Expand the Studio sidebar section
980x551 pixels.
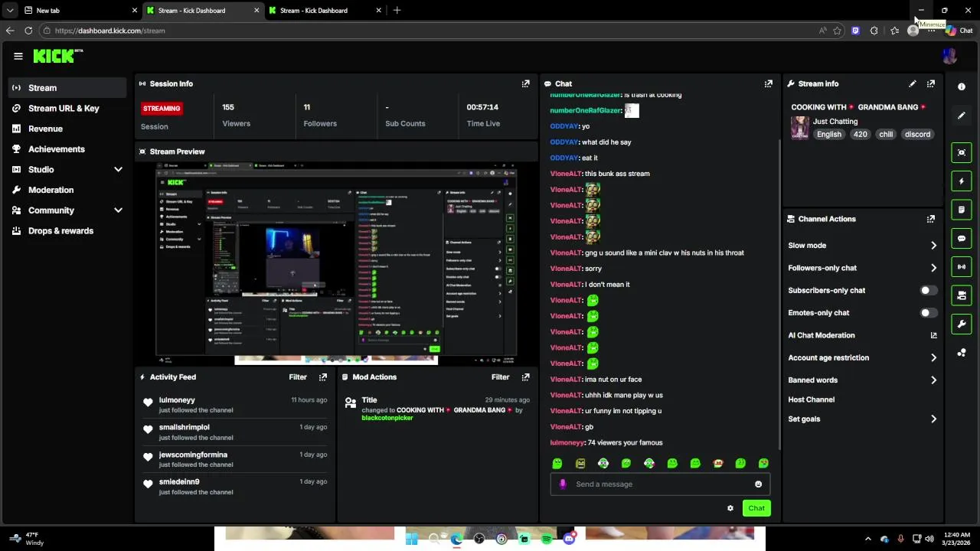[x=118, y=169]
